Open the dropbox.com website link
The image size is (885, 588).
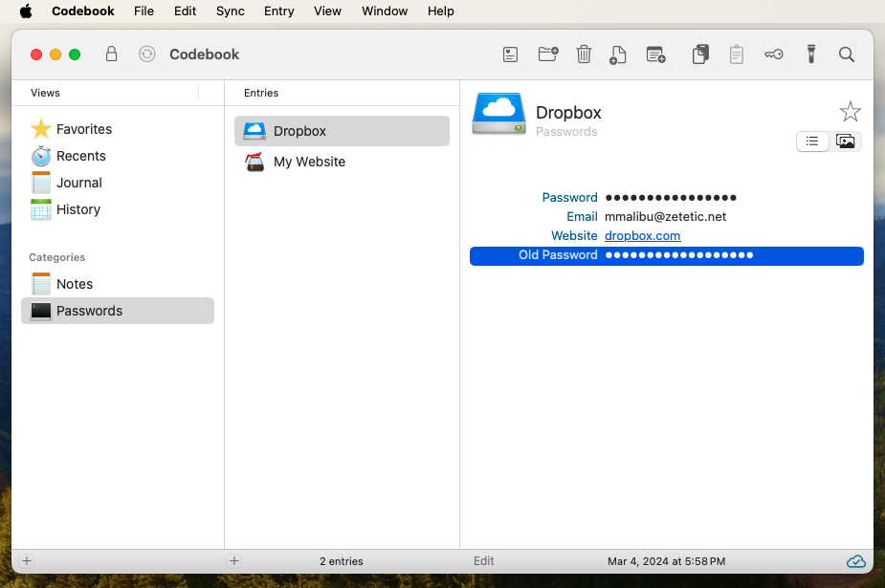pyautogui.click(x=642, y=235)
